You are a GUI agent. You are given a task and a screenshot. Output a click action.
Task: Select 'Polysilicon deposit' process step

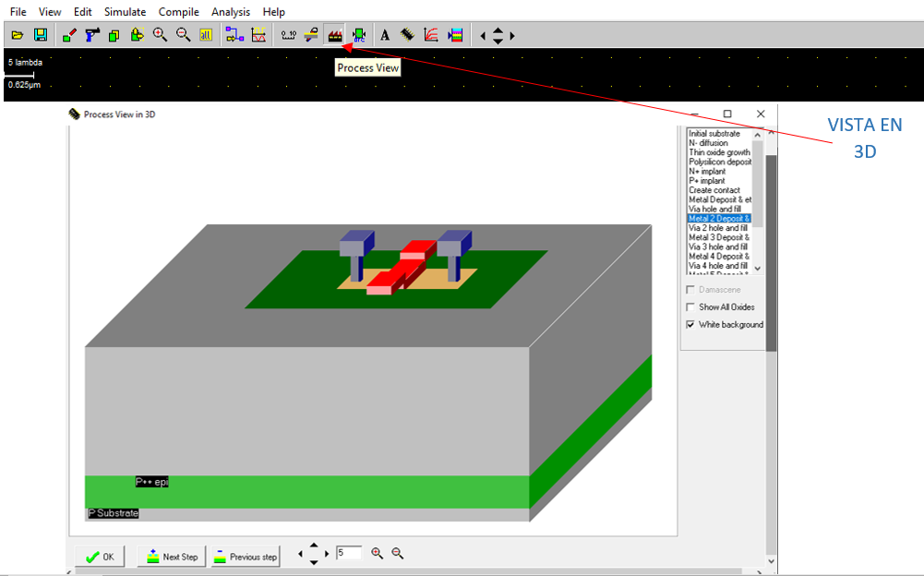point(719,162)
